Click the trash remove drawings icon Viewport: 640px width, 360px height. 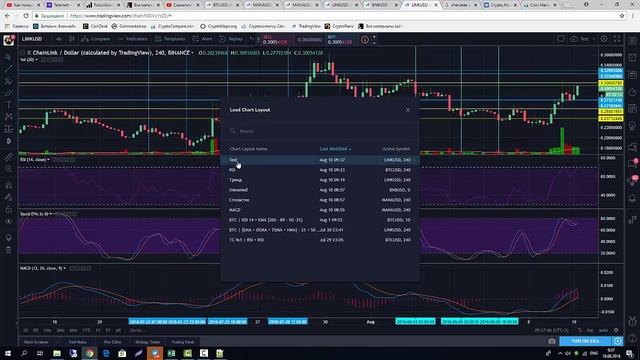click(x=9, y=250)
